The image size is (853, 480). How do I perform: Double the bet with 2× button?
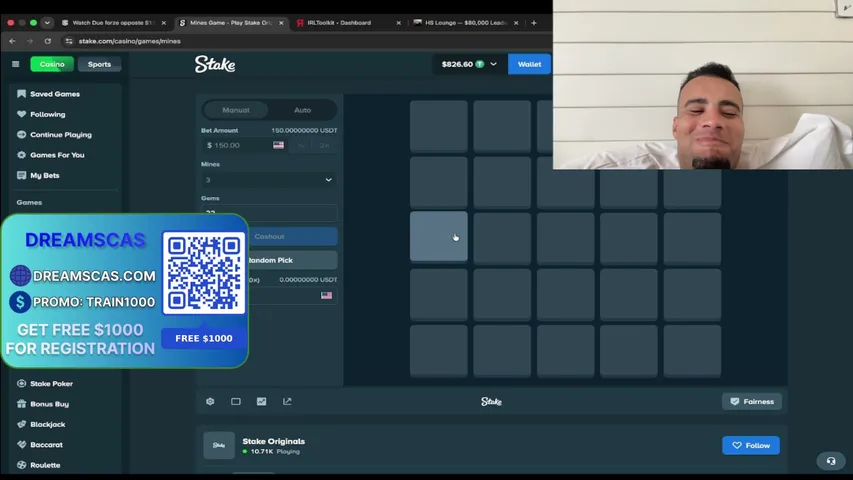(325, 145)
